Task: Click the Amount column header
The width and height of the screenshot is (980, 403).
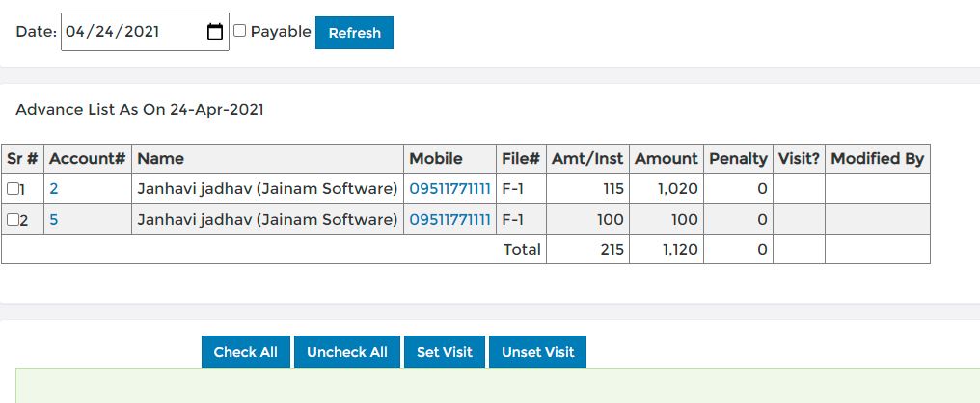Action: [x=667, y=159]
